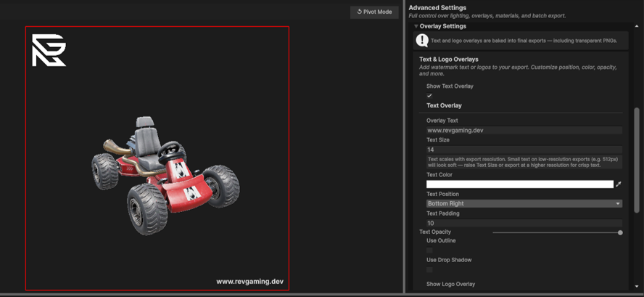The image size is (644, 297).
Task: Click the Pivot Mode button
Action: tap(374, 12)
